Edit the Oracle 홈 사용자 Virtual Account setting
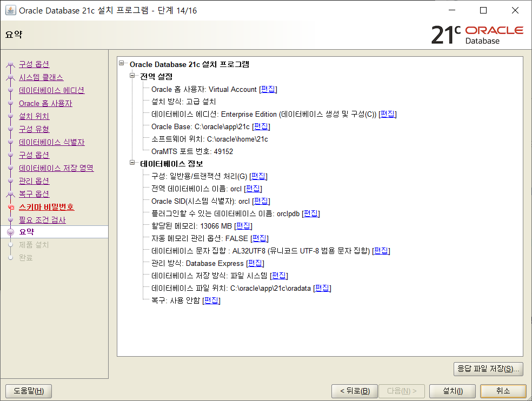The image size is (532, 401). coord(268,89)
